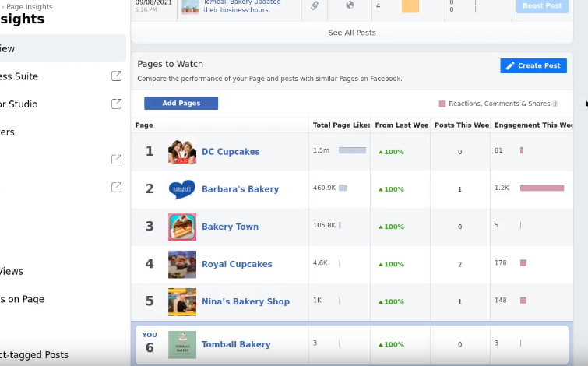
Task: Select Followers in the sidebar
Action: tap(7, 132)
